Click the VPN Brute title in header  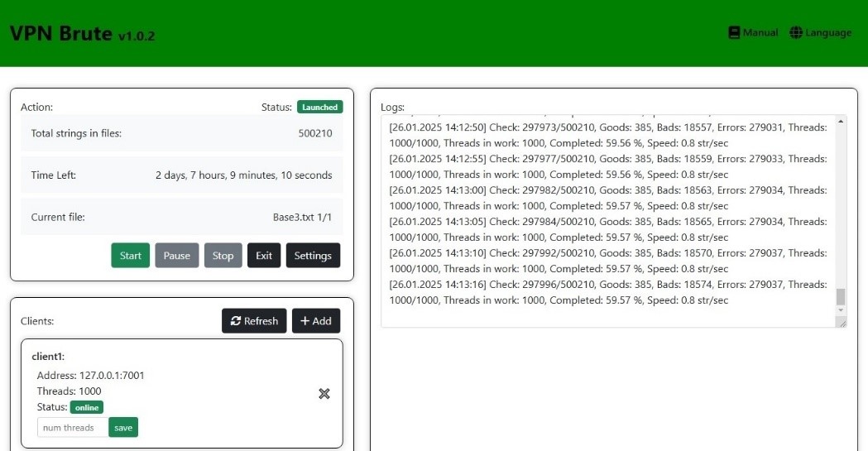coord(60,33)
